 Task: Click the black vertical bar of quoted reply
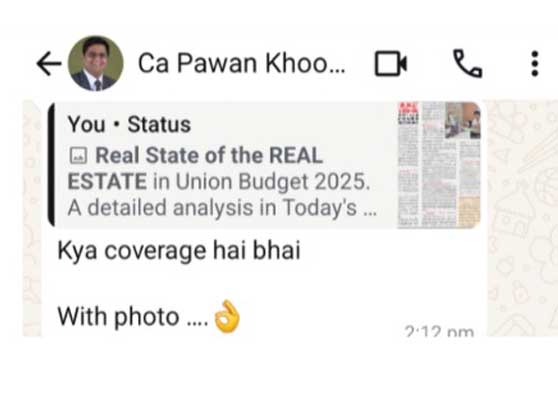pyautogui.click(x=52, y=165)
